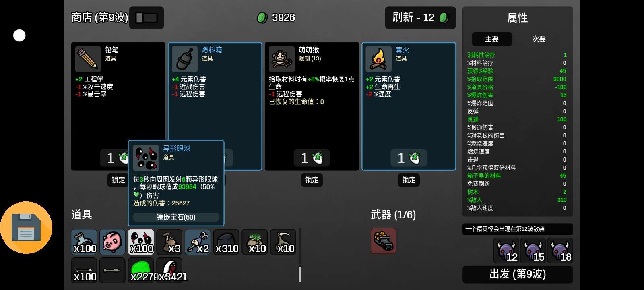Select the green slime item x2279

click(141, 270)
